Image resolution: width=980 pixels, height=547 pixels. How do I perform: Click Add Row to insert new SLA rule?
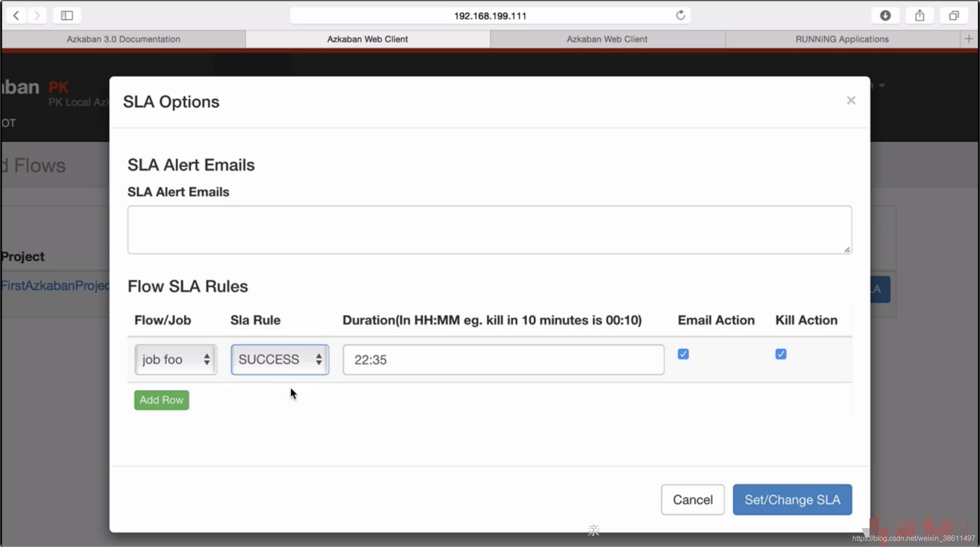(162, 400)
